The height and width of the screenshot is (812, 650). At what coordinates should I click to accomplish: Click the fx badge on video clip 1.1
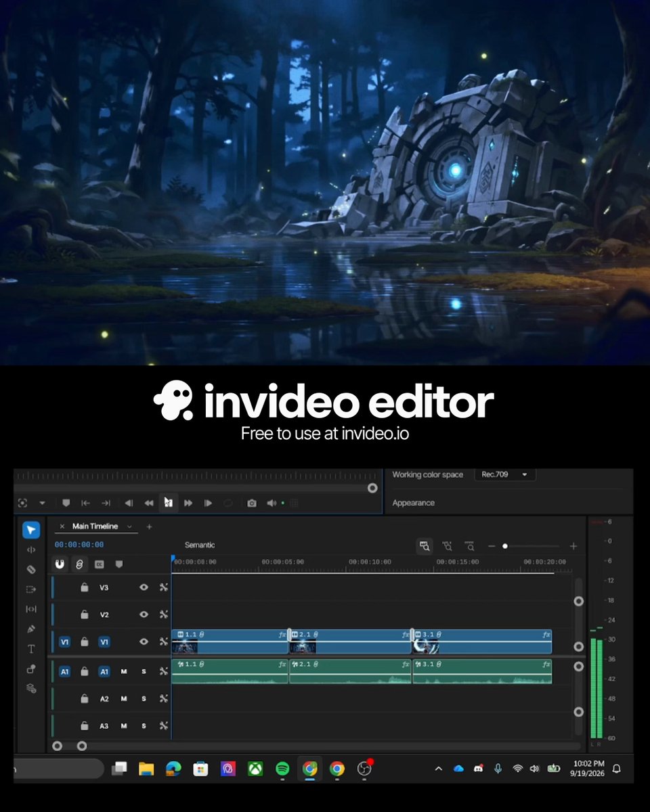pos(282,635)
